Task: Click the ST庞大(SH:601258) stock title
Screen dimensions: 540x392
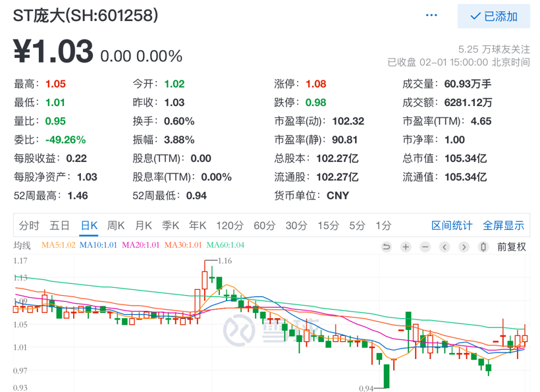Action: click(x=86, y=16)
